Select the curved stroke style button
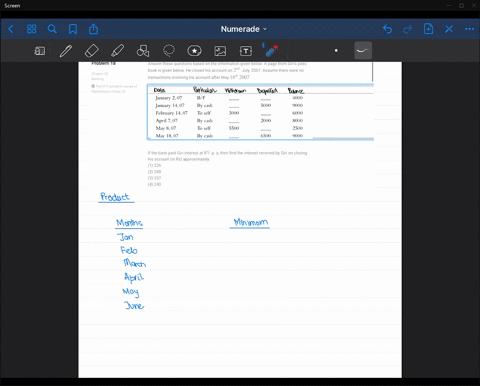 [x=363, y=51]
